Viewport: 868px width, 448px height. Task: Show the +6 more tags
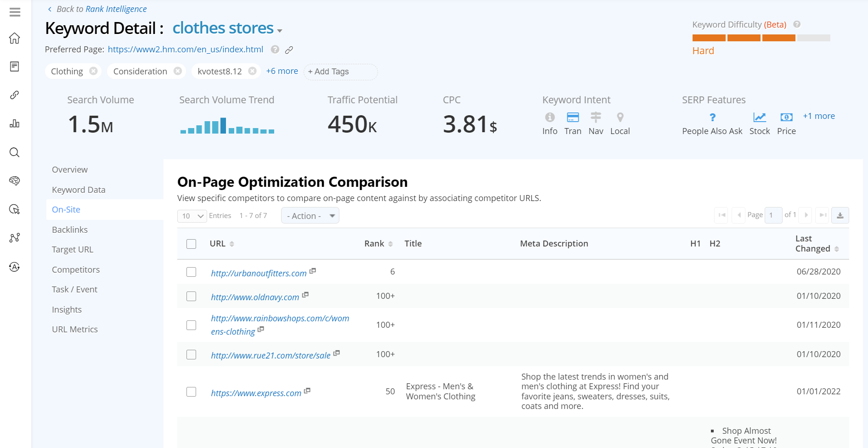click(282, 71)
